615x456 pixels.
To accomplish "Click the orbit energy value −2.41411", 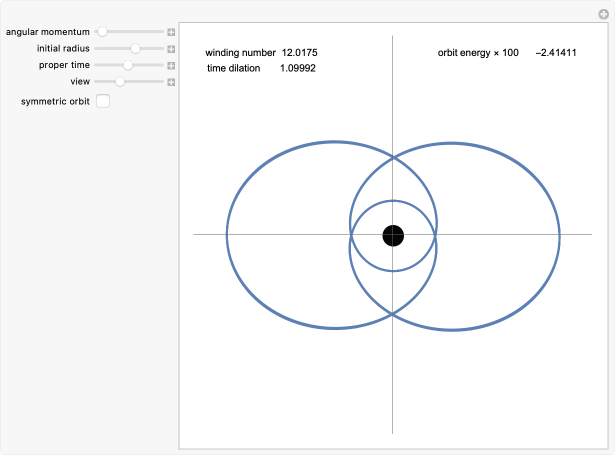I will [x=555, y=52].
